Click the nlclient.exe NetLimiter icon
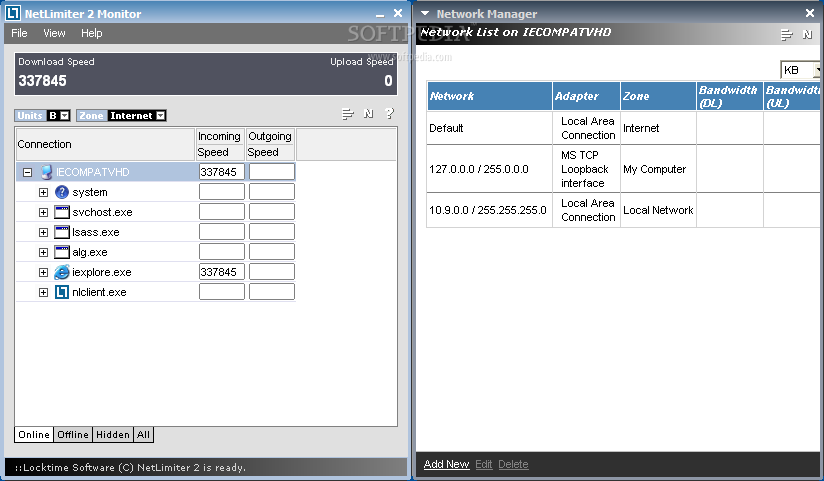This screenshot has width=824, height=481. [x=62, y=292]
